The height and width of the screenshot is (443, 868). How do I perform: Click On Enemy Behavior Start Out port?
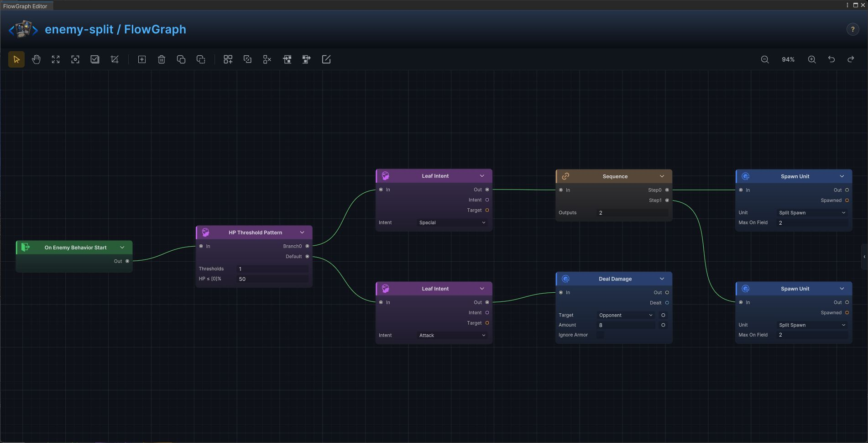[x=127, y=261]
